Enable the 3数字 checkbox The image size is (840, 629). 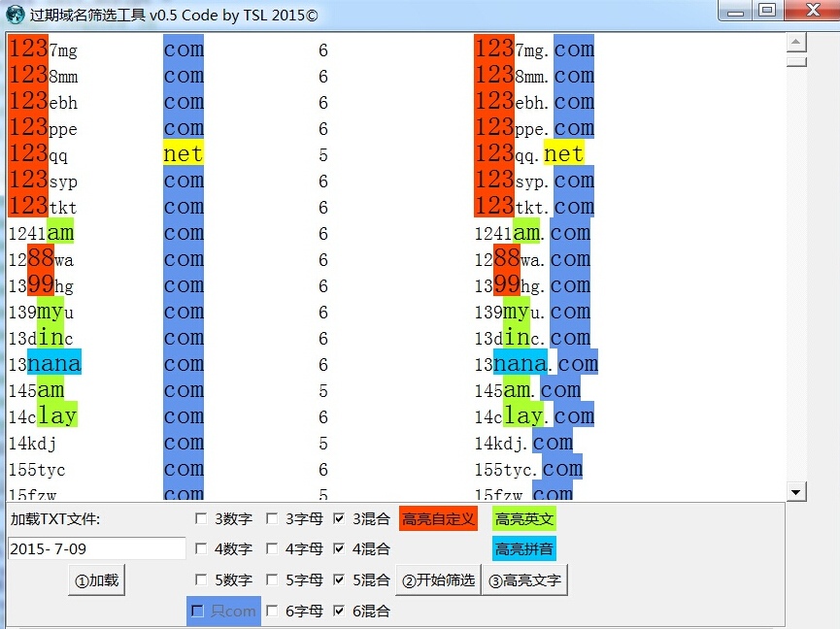click(201, 518)
